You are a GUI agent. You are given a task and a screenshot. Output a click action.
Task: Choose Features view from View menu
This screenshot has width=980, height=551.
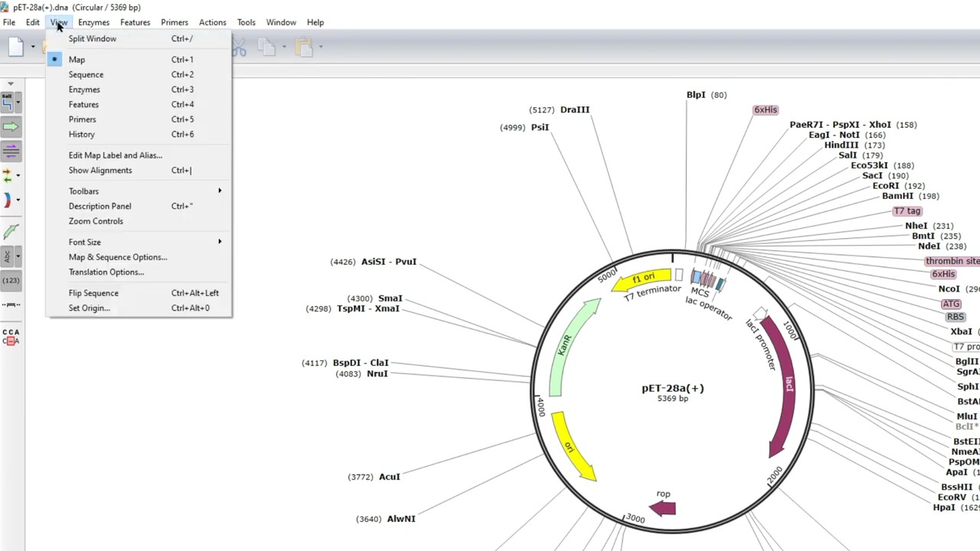(x=139, y=104)
